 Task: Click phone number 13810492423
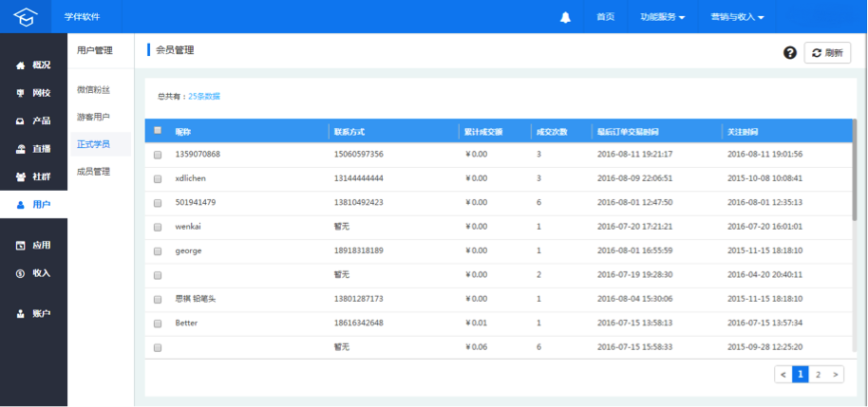pyautogui.click(x=359, y=202)
